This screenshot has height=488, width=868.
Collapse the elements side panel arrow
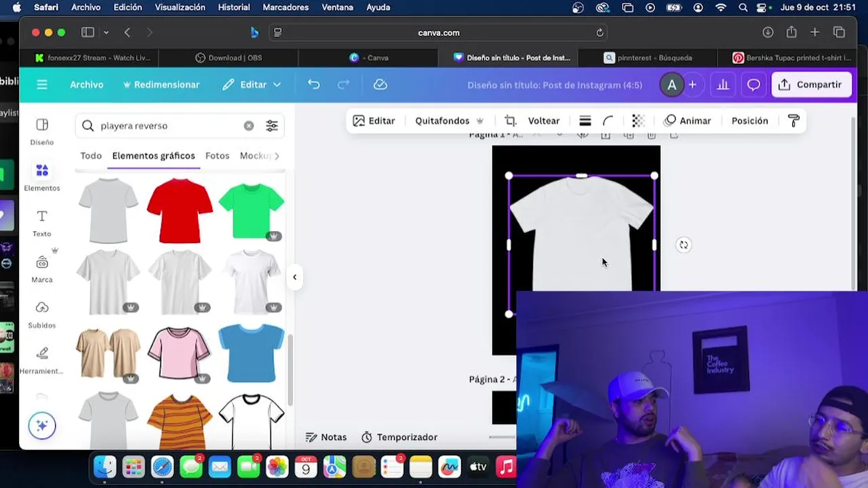[x=294, y=277]
